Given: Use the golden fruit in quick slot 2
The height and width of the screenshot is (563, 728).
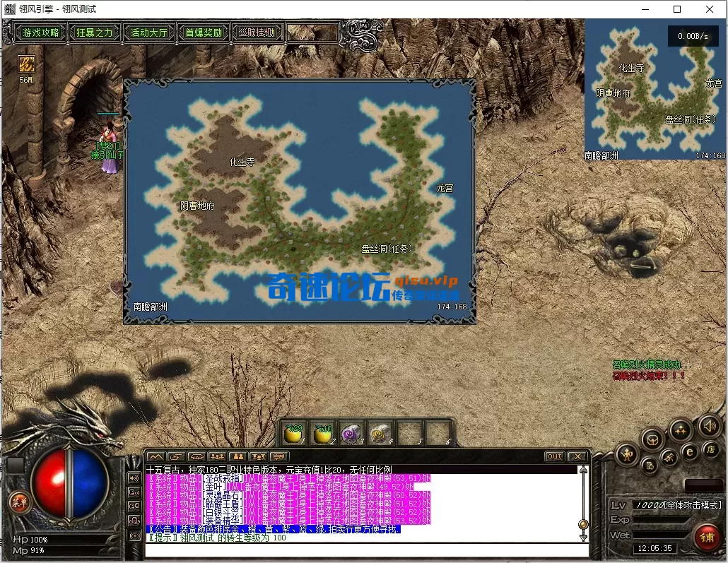Looking at the screenshot, I should coord(322,434).
